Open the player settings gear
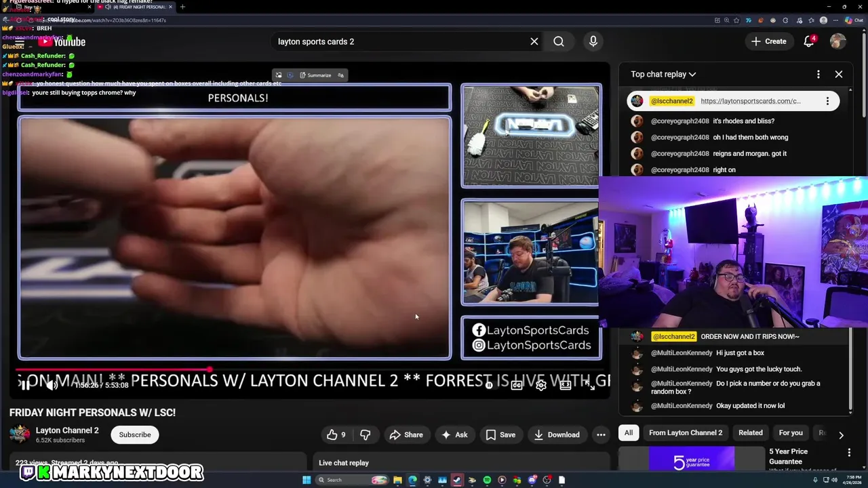The height and width of the screenshot is (488, 868). click(540, 385)
